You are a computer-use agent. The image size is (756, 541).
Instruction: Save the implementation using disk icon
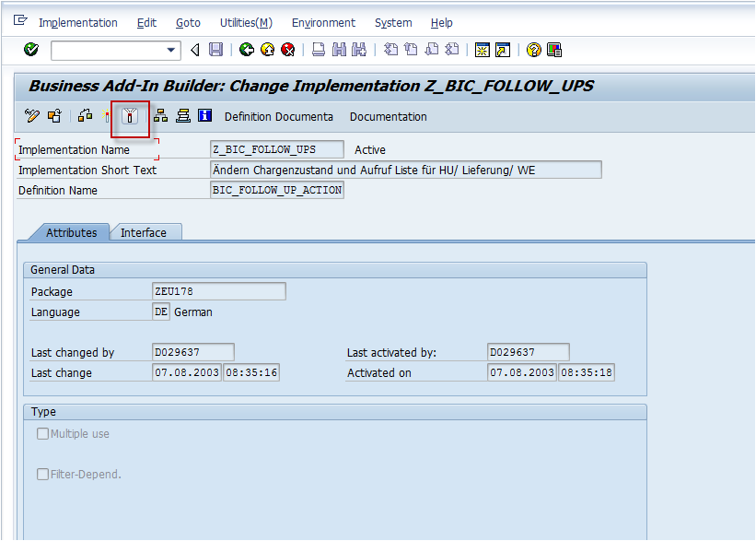(215, 50)
